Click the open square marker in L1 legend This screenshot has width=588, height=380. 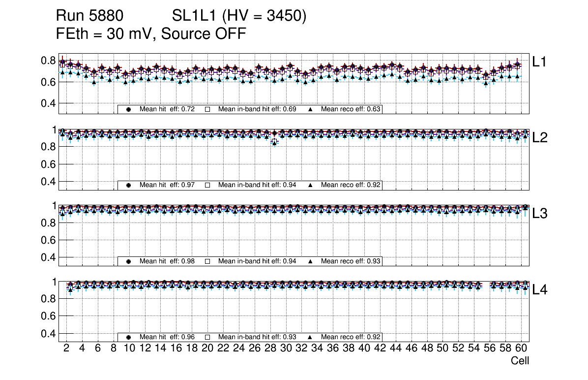pyautogui.click(x=207, y=109)
